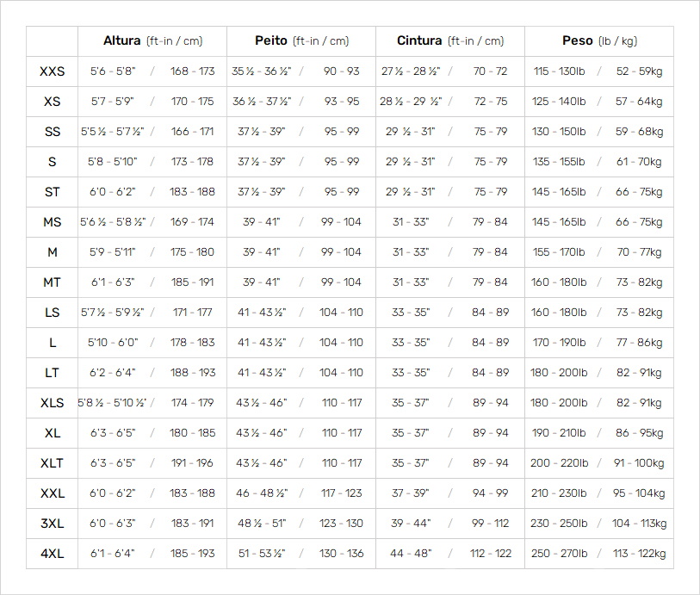Click the Altura column header
Screen dimensions: 700x595
coord(152,40)
